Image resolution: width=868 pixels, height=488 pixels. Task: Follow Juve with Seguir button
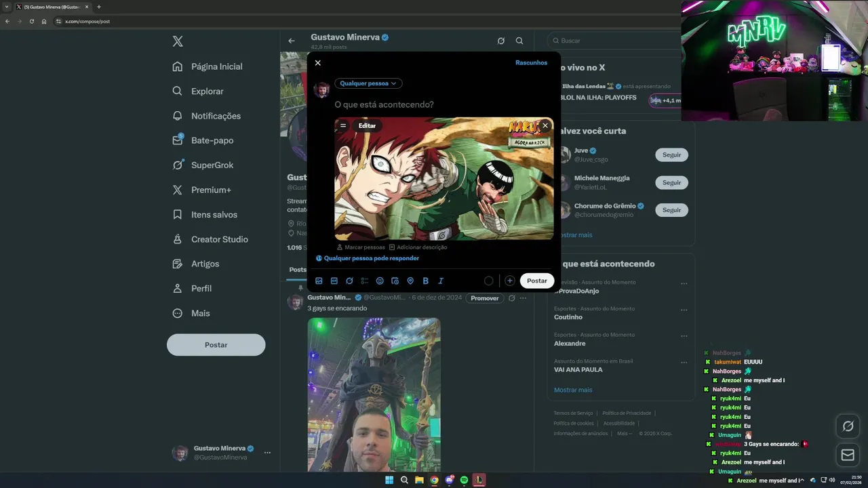point(671,155)
